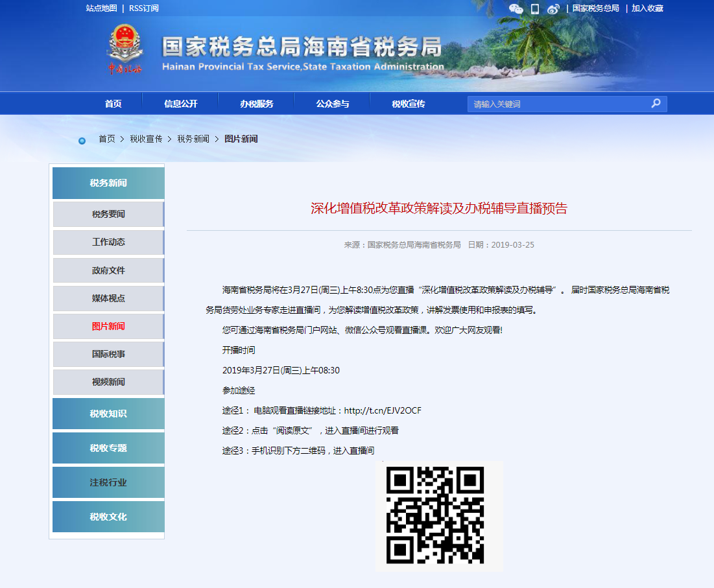Open the WeChat icon in top bar
The width and height of the screenshot is (714, 588).
click(x=516, y=8)
